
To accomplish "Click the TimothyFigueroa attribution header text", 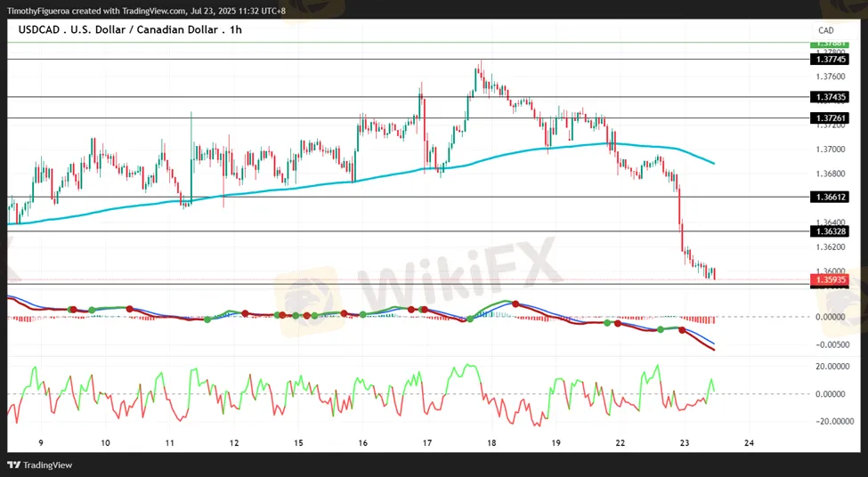I will click(146, 11).
